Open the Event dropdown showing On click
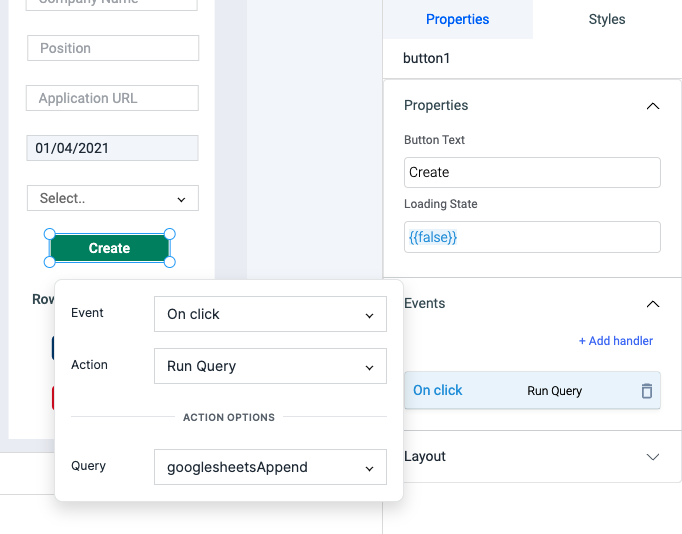The image size is (682, 534). coord(270,314)
